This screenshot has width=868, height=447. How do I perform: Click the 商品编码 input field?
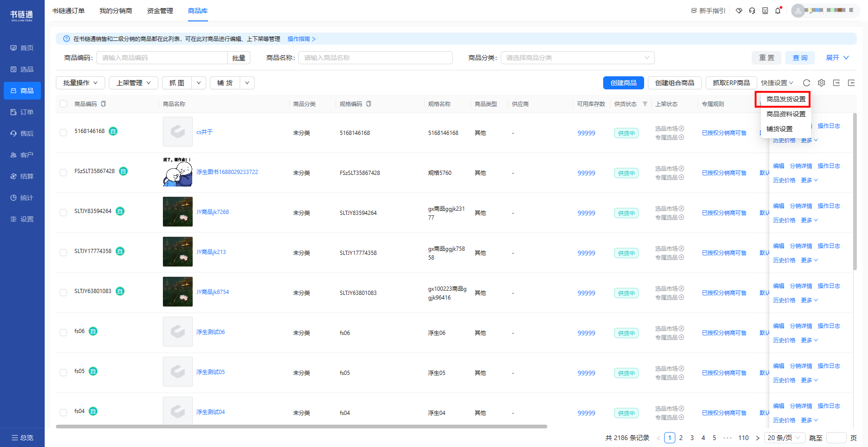tap(162, 58)
